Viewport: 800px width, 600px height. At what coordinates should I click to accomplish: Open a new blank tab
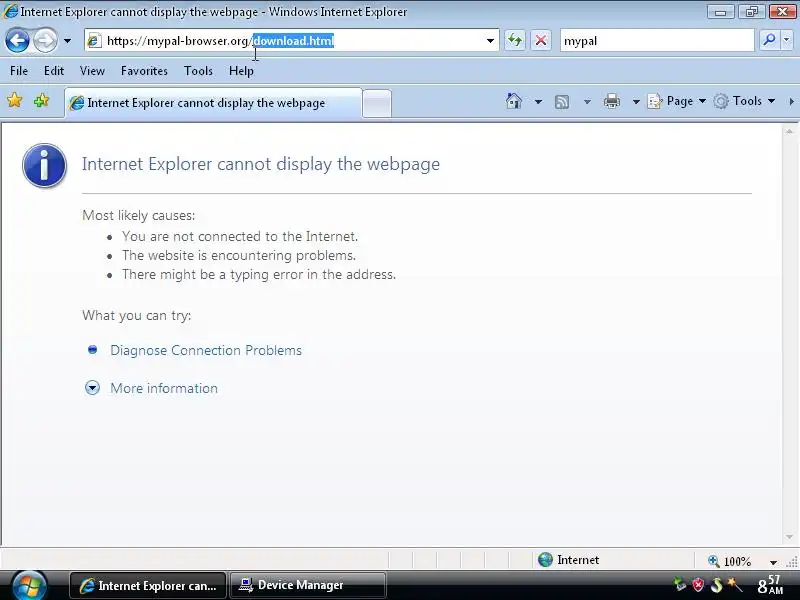[x=377, y=104]
